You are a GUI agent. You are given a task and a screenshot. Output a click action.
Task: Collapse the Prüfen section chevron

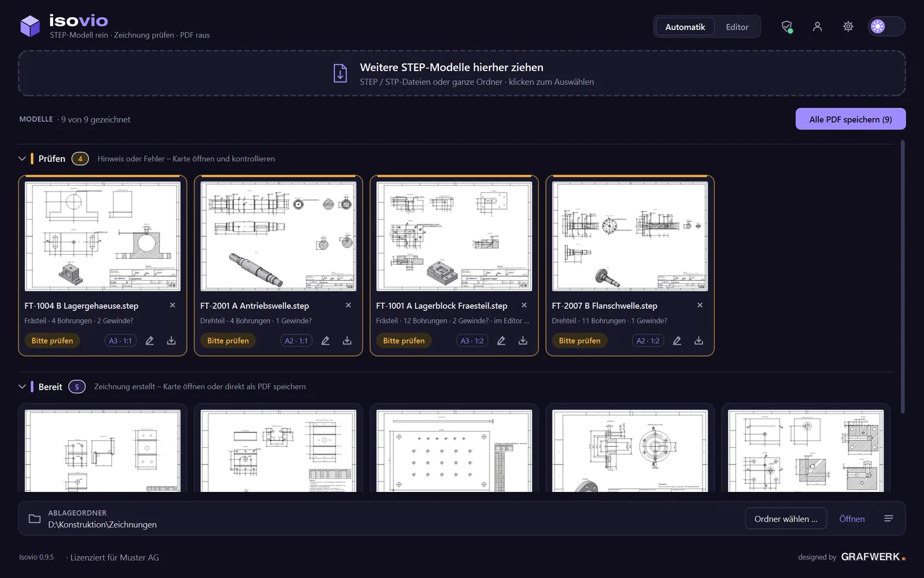click(22, 158)
